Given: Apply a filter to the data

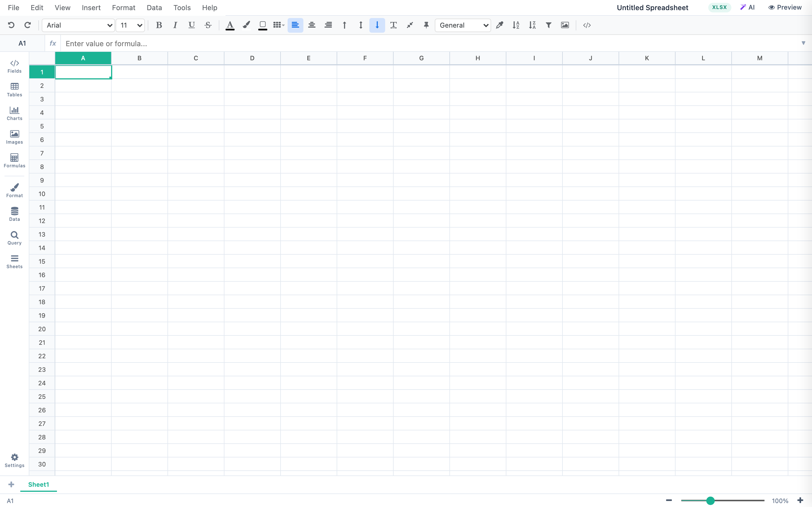Looking at the screenshot, I should pyautogui.click(x=548, y=25).
